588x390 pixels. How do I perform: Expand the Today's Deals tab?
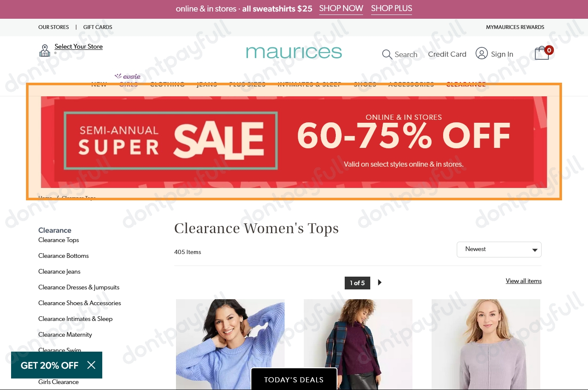294,379
